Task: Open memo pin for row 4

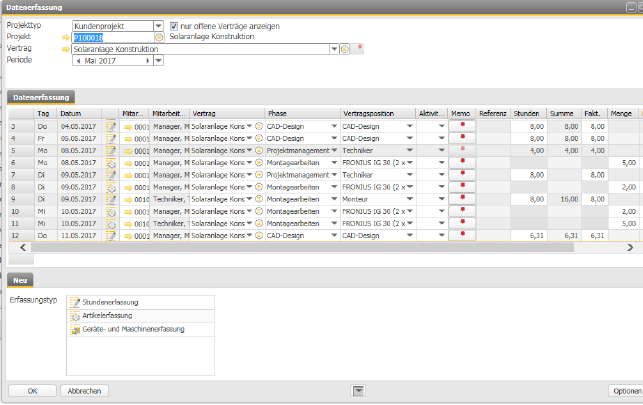Action: (462, 138)
